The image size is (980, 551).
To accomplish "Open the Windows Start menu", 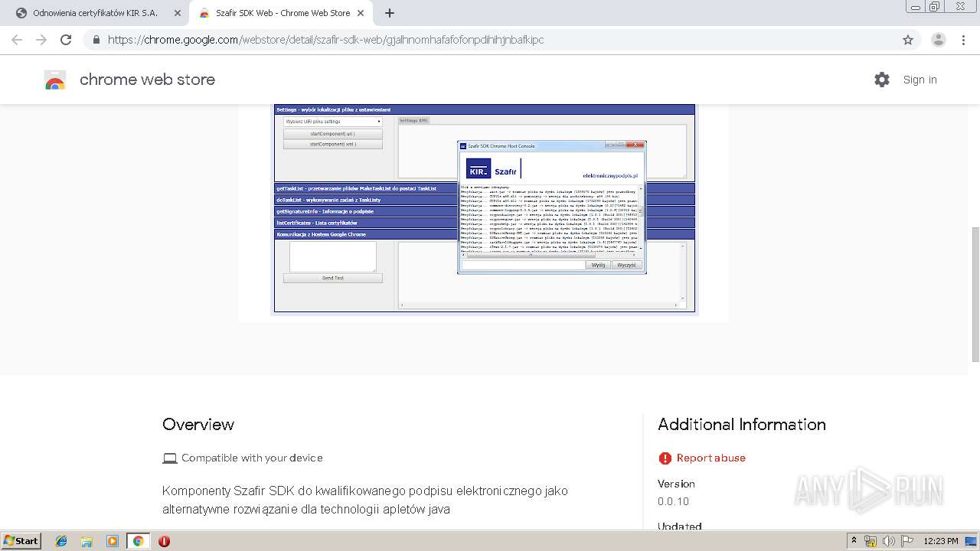I will 21,540.
